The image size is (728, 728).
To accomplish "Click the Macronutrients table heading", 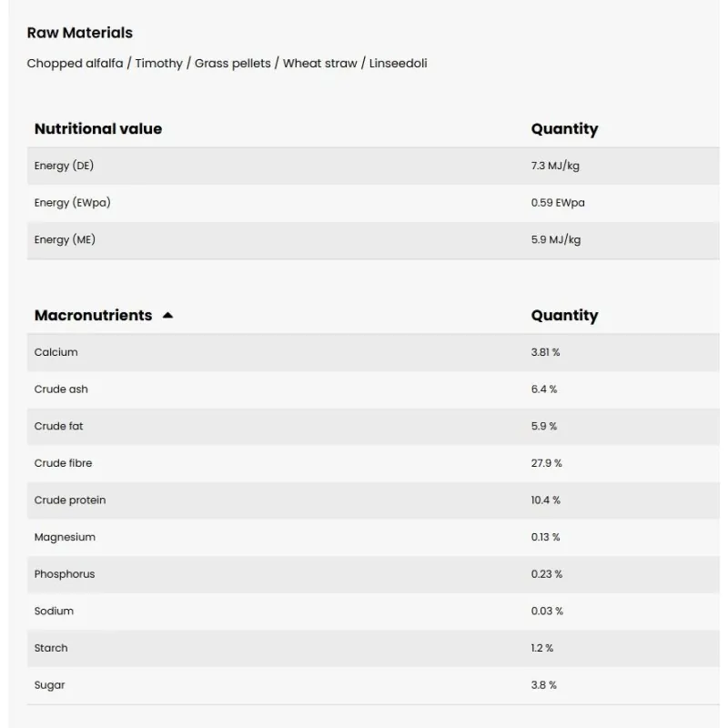I will click(x=93, y=316).
